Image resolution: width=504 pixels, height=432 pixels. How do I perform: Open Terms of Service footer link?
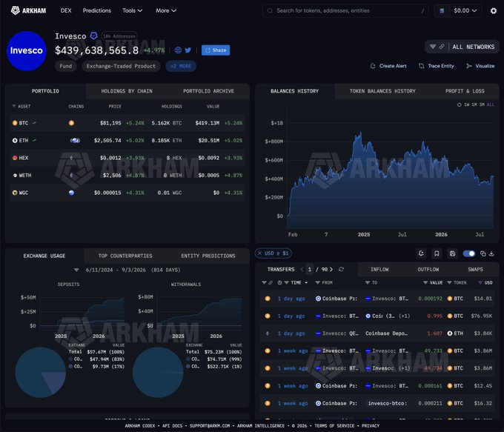click(x=334, y=426)
